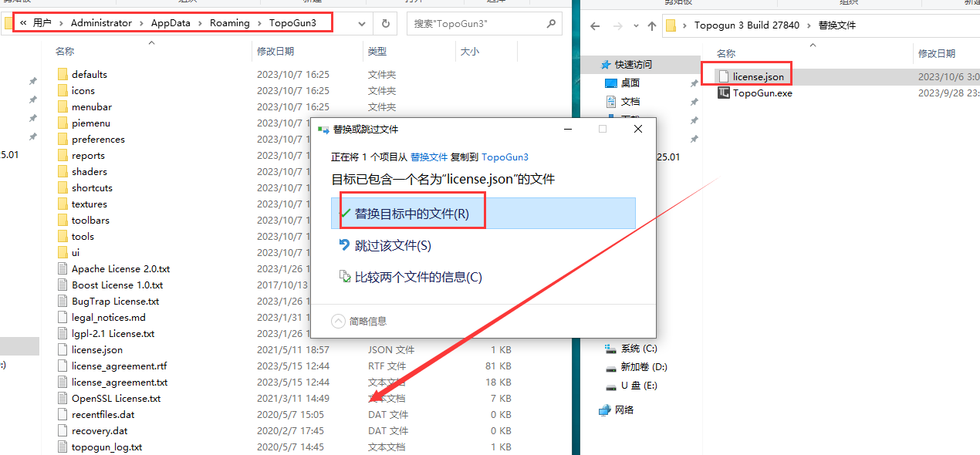Viewport: 980px width, 455px height.
Task: Navigate to Administrator in the address breadcrumb
Action: click(x=101, y=22)
